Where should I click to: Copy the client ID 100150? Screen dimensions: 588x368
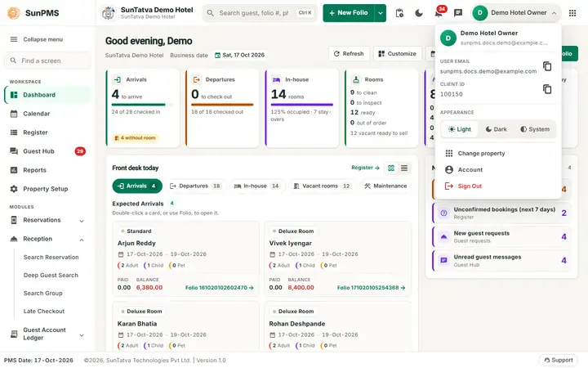[x=547, y=89]
